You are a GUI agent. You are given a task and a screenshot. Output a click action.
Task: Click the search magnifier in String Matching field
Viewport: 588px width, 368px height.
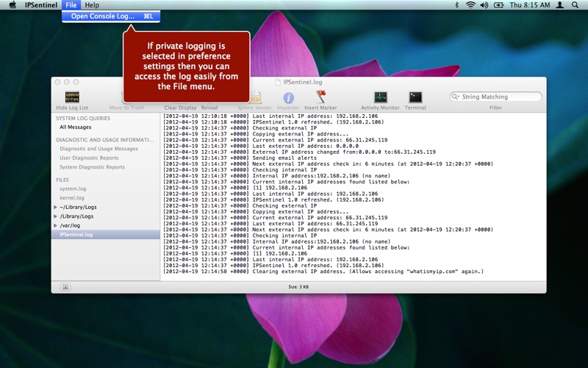click(x=456, y=97)
